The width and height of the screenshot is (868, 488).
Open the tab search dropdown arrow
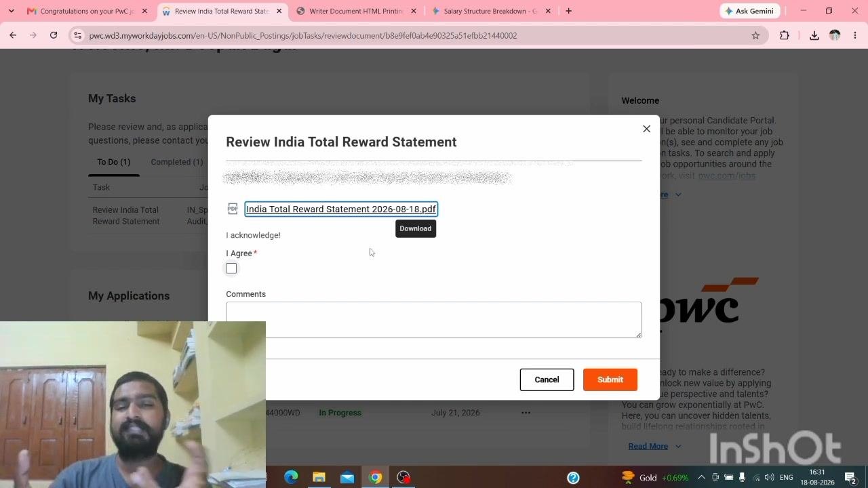pyautogui.click(x=11, y=11)
